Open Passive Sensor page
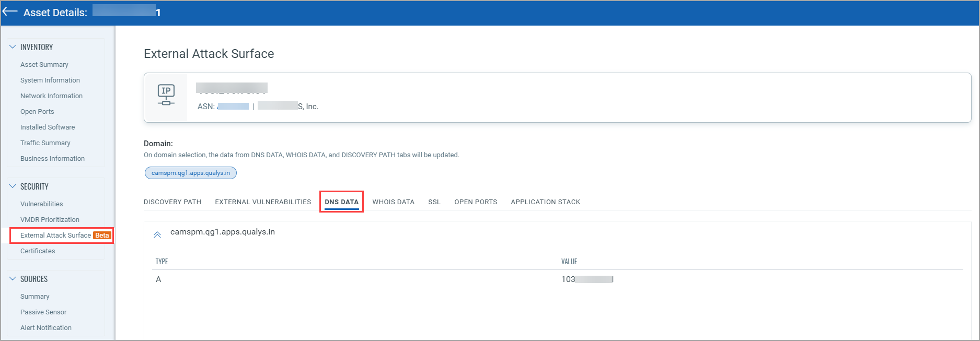Image resolution: width=980 pixels, height=341 pixels. pyautogui.click(x=43, y=312)
